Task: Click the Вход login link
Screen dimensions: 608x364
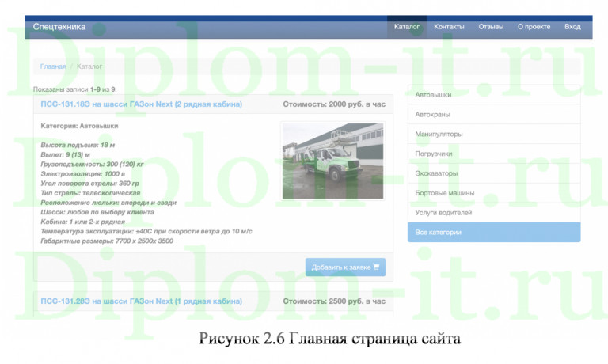Action: click(572, 27)
